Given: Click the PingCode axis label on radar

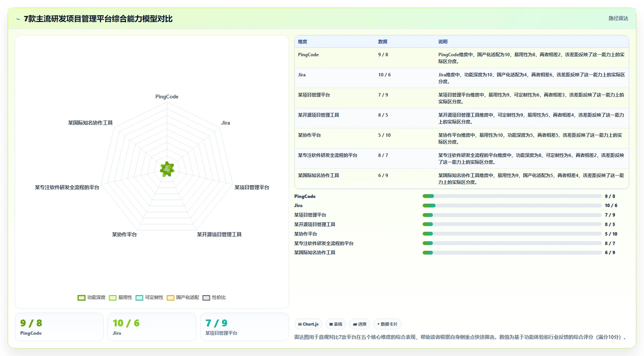Looking at the screenshot, I should [x=167, y=97].
